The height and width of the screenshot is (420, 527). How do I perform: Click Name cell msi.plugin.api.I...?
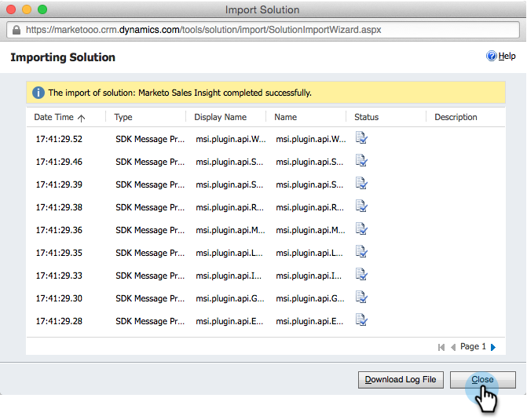tap(309, 276)
